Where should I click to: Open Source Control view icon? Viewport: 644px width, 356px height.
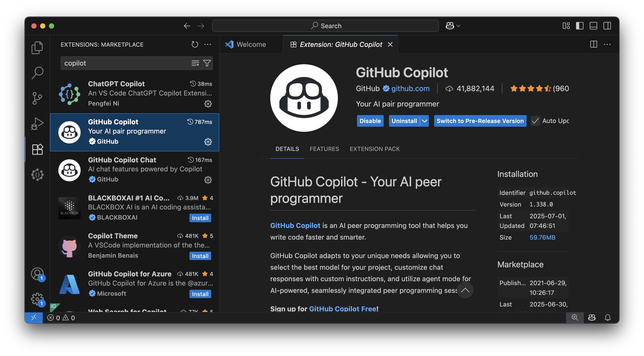tap(37, 98)
